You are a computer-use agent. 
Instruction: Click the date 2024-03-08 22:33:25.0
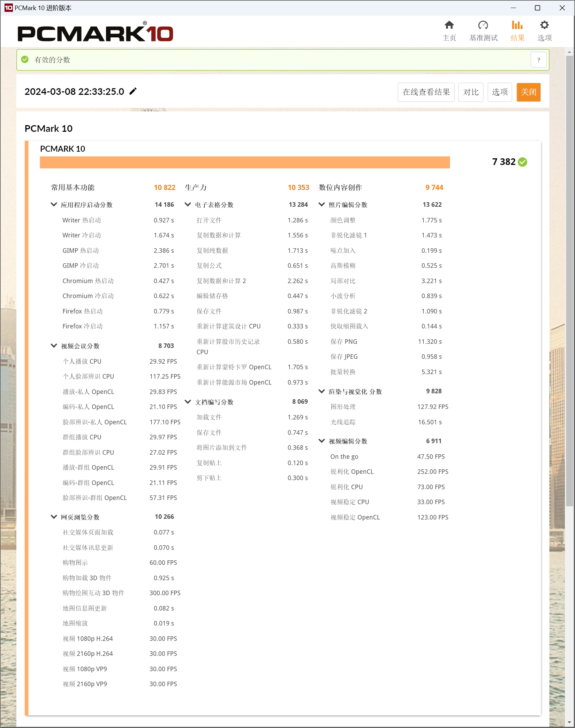click(x=74, y=92)
